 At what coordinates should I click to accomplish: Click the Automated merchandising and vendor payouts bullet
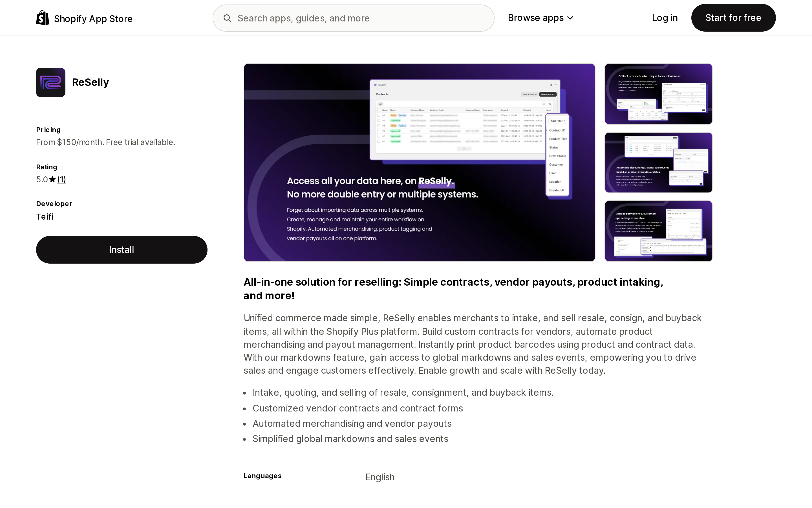click(x=352, y=424)
